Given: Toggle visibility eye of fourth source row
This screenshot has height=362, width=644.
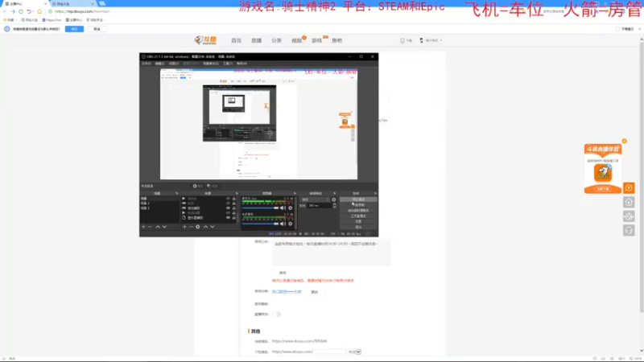Looking at the screenshot, I should coord(228,213).
